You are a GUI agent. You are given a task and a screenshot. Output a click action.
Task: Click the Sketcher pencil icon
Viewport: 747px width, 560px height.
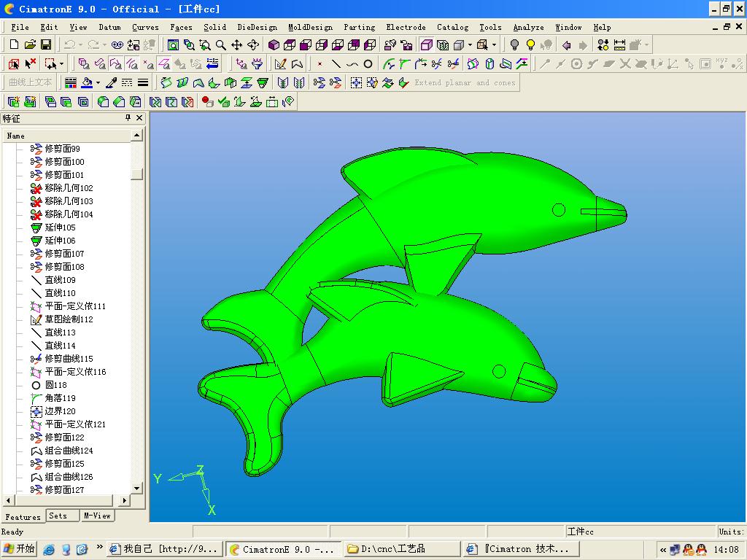tap(281, 64)
